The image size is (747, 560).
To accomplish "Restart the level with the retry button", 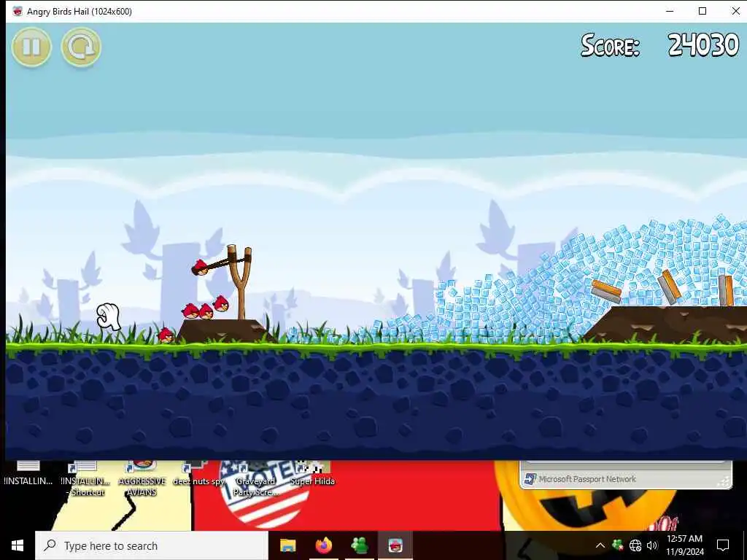I will click(81, 47).
